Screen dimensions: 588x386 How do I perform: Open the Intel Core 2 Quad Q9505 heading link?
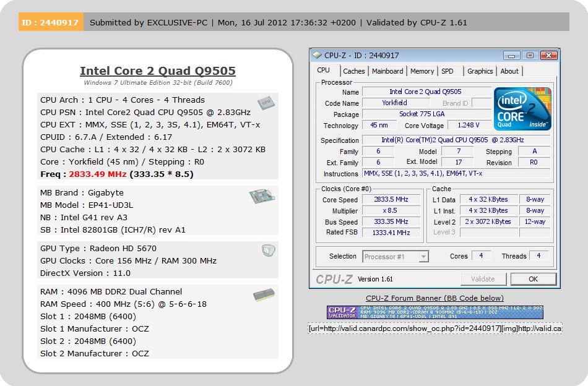pos(157,71)
